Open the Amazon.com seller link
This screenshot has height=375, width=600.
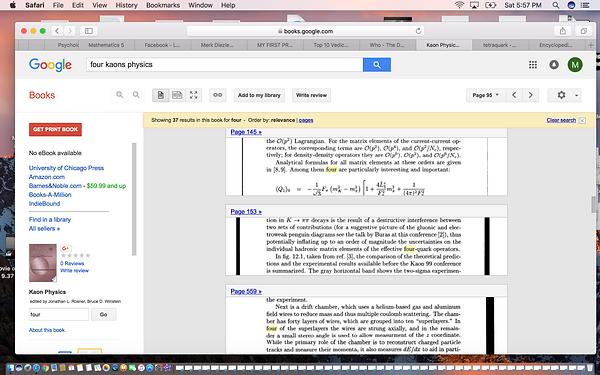(47, 177)
